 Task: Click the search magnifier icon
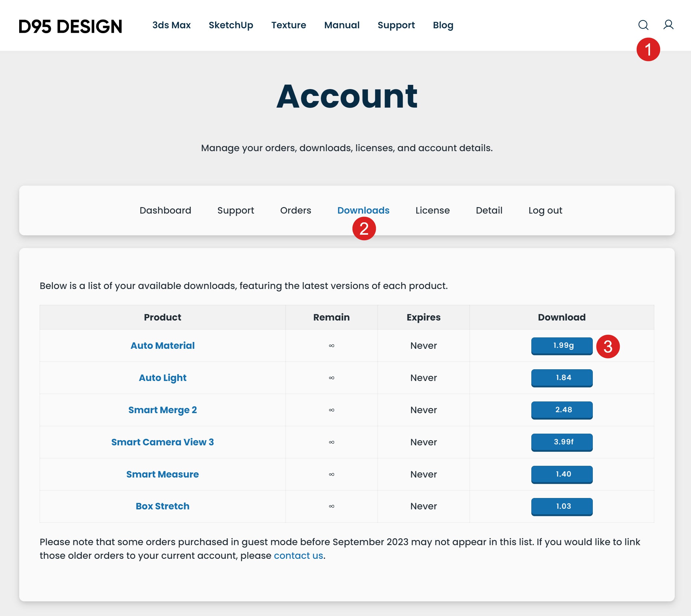pyautogui.click(x=643, y=25)
